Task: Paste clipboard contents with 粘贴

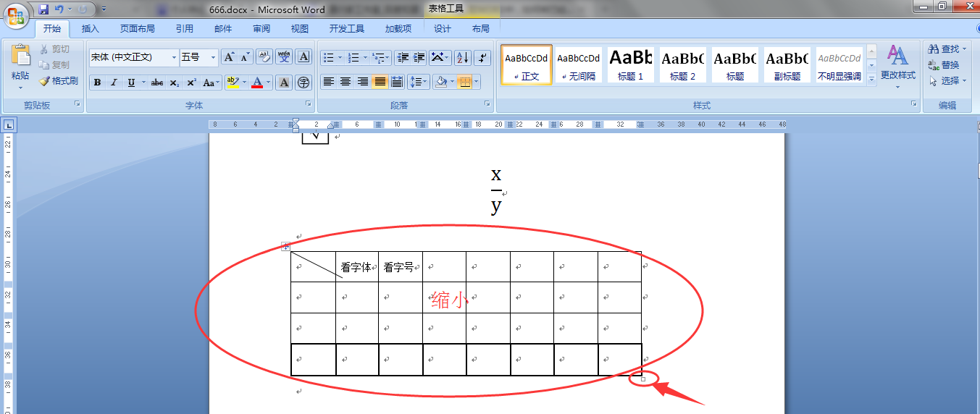Action: tap(20, 67)
